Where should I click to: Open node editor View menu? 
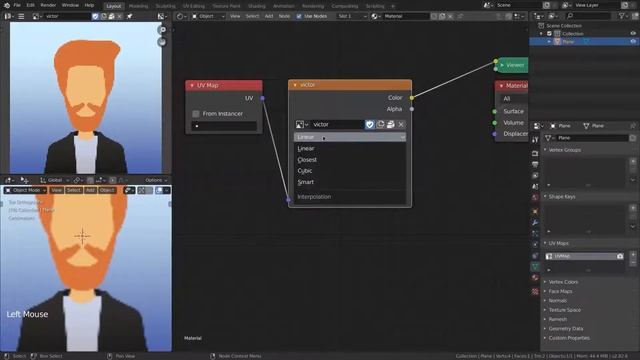point(235,16)
